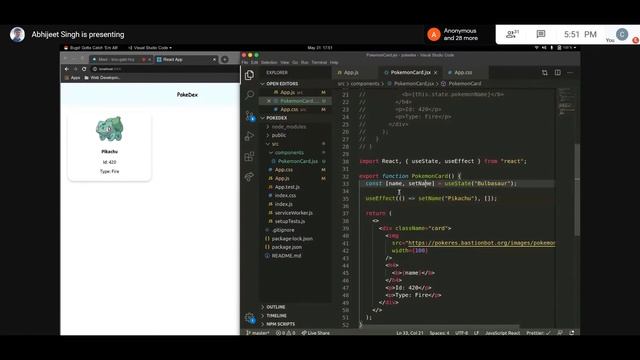The height and width of the screenshot is (360, 640).
Task: Expand the OUTLINE panel
Action: pyautogui.click(x=276, y=307)
